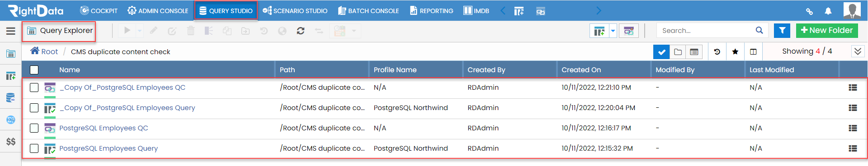Open the new query type dropdown arrow
Viewport: 868px width, 166px height.
pyautogui.click(x=613, y=31)
